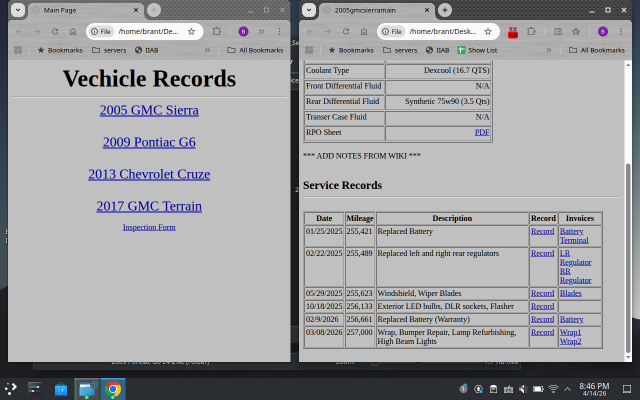Open the 2005 GMC Sierra link
640x400 pixels.
tap(149, 110)
